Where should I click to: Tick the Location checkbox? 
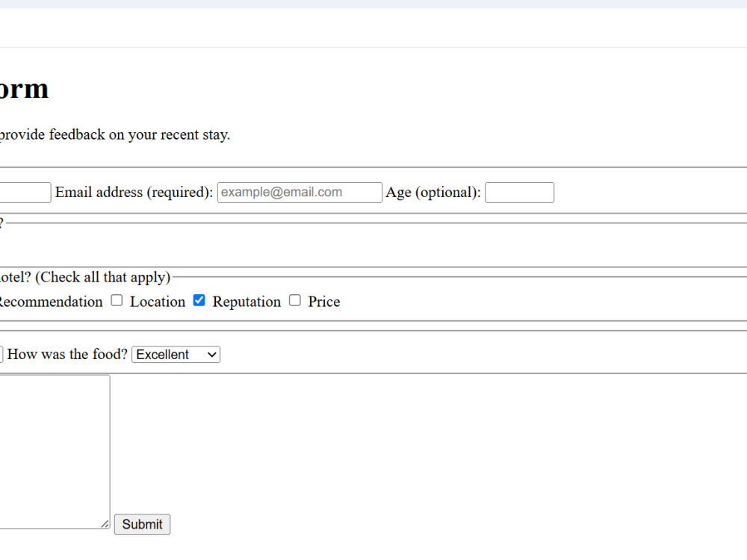[x=117, y=300]
